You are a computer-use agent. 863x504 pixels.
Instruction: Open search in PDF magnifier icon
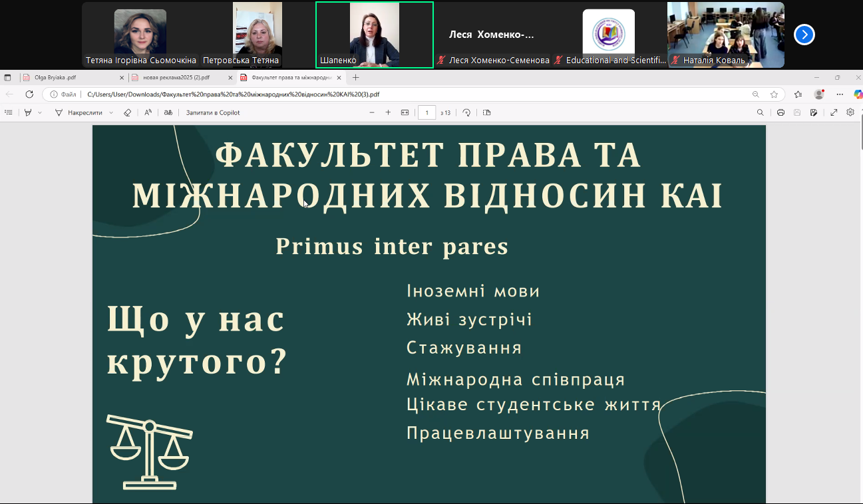760,113
